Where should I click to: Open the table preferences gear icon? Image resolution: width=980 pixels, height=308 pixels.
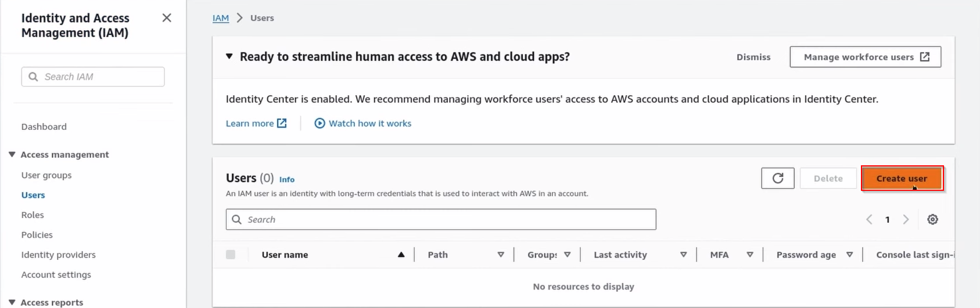point(932,219)
